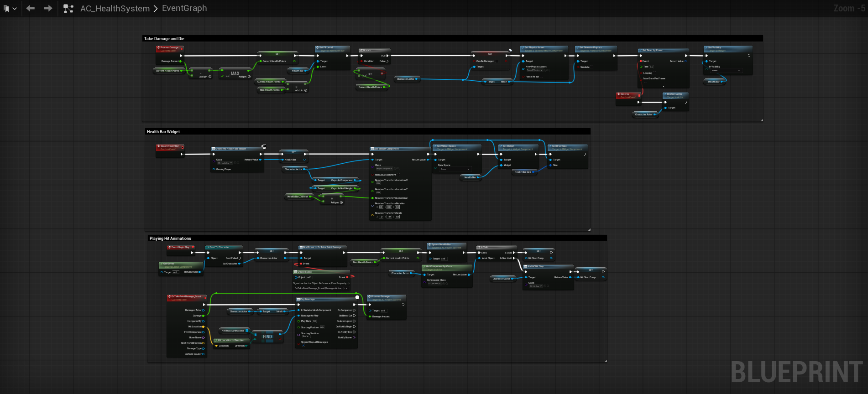Click the Relative Transform Location X field

point(378,183)
